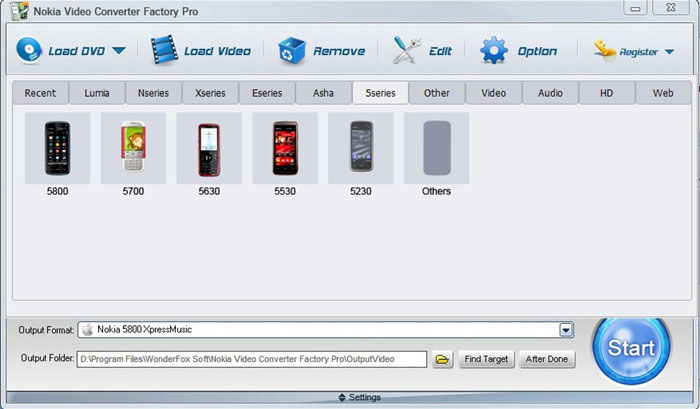Viewport: 700px width, 409px height.
Task: Select the 5series tab
Action: pos(380,93)
